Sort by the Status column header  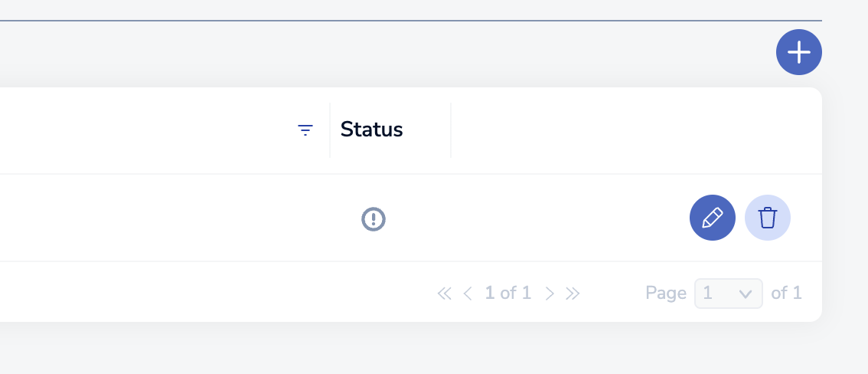(371, 130)
